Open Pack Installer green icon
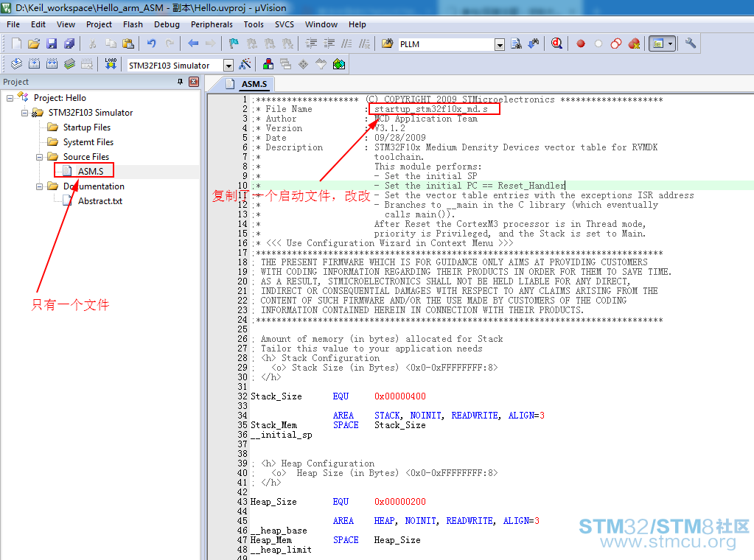 pos(339,64)
